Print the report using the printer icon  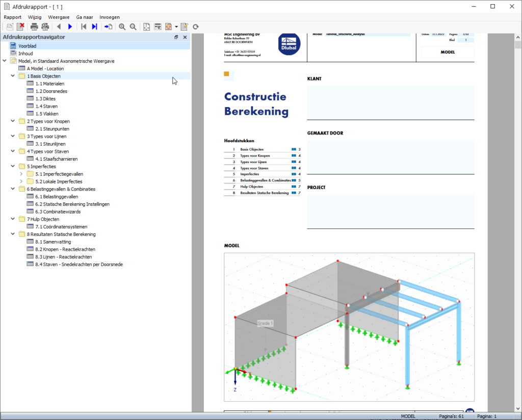(34, 27)
